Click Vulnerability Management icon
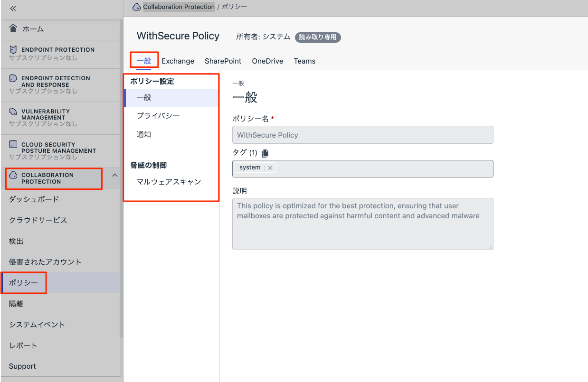 (x=13, y=112)
